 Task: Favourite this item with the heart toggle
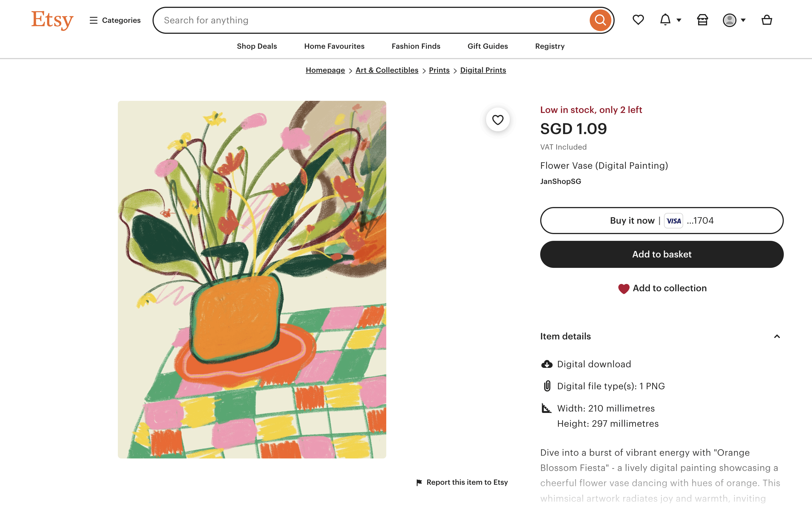pyautogui.click(x=498, y=120)
